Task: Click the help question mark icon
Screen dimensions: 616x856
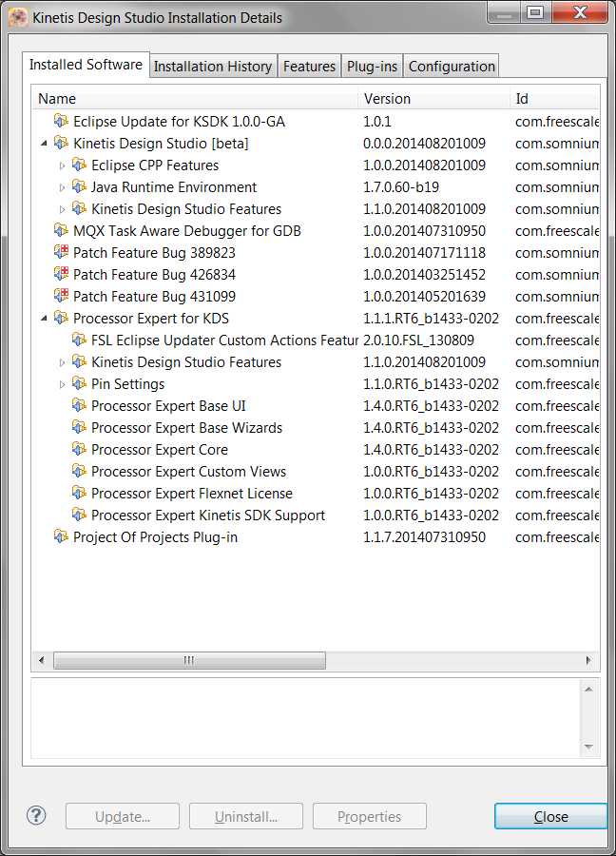Action: point(36,816)
